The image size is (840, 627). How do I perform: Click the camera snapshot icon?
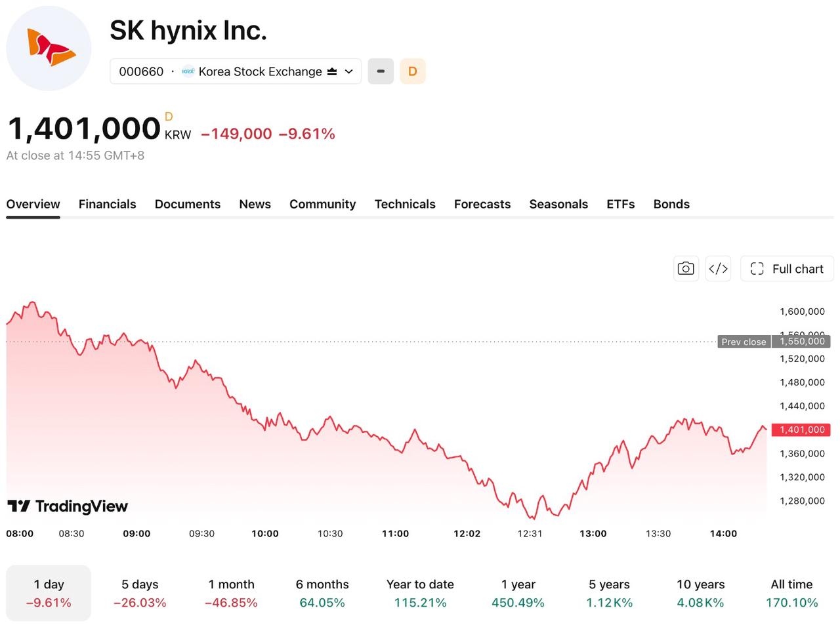point(686,269)
